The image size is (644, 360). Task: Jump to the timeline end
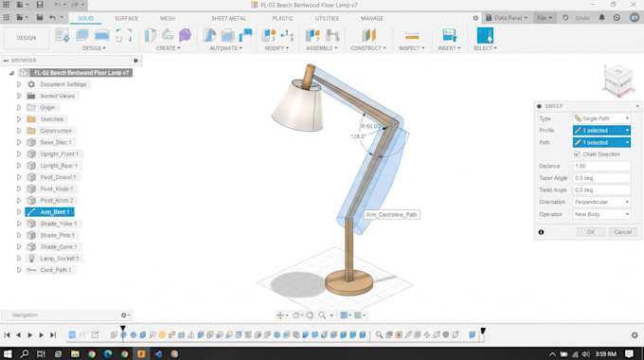(x=53, y=335)
